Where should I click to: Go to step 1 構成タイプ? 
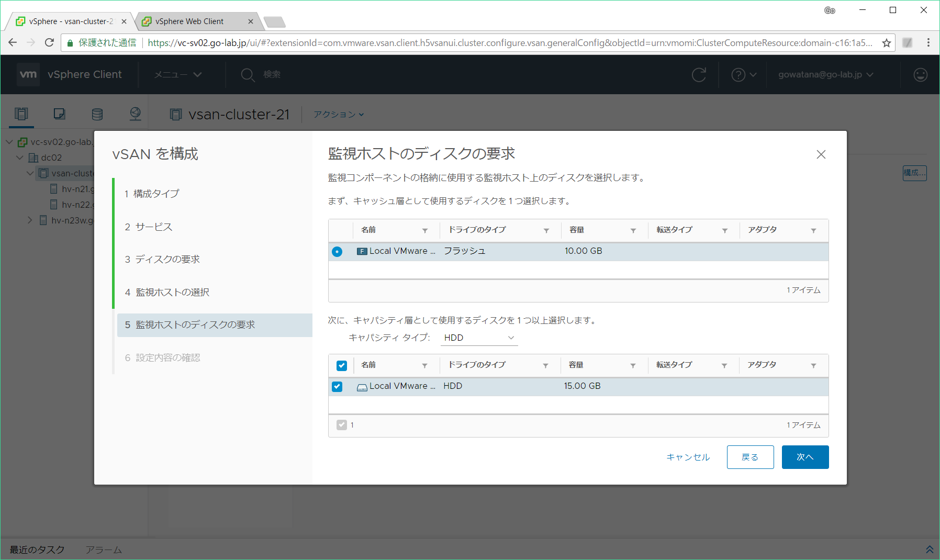(152, 194)
